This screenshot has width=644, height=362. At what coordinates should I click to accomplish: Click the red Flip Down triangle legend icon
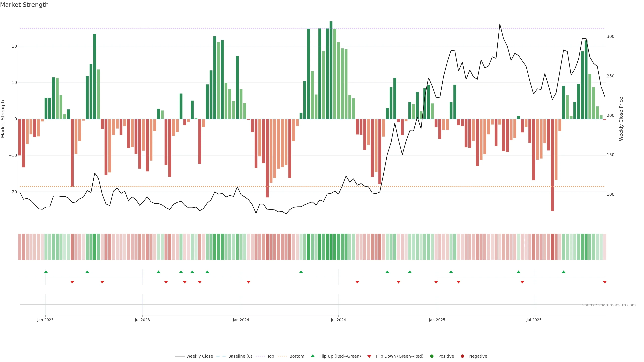[x=369, y=356]
